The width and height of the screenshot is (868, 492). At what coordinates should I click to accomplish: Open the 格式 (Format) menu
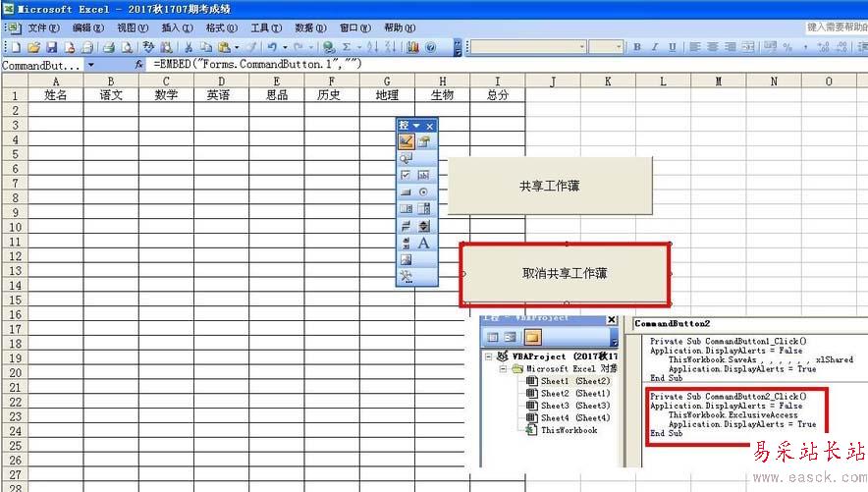click(222, 27)
